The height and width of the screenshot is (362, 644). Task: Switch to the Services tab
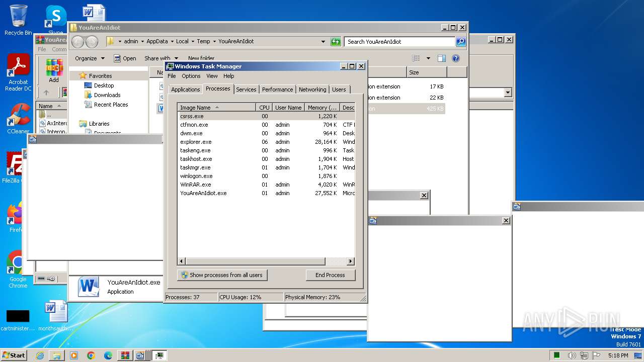(246, 89)
